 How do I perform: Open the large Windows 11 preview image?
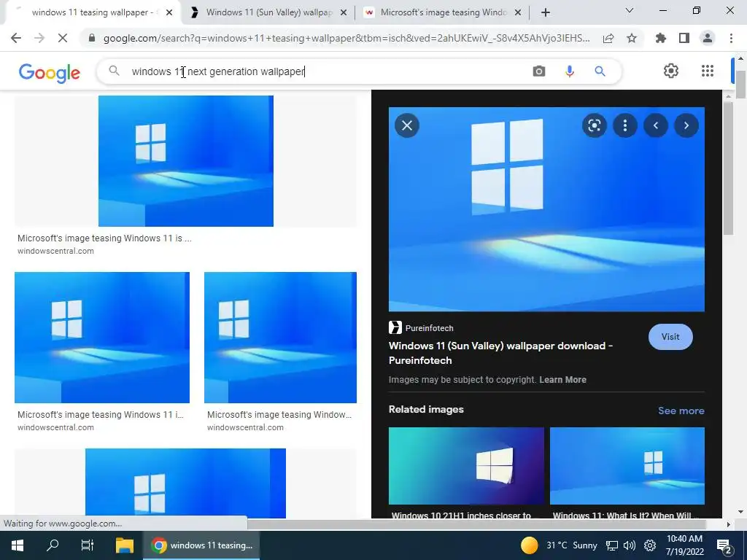[546, 209]
